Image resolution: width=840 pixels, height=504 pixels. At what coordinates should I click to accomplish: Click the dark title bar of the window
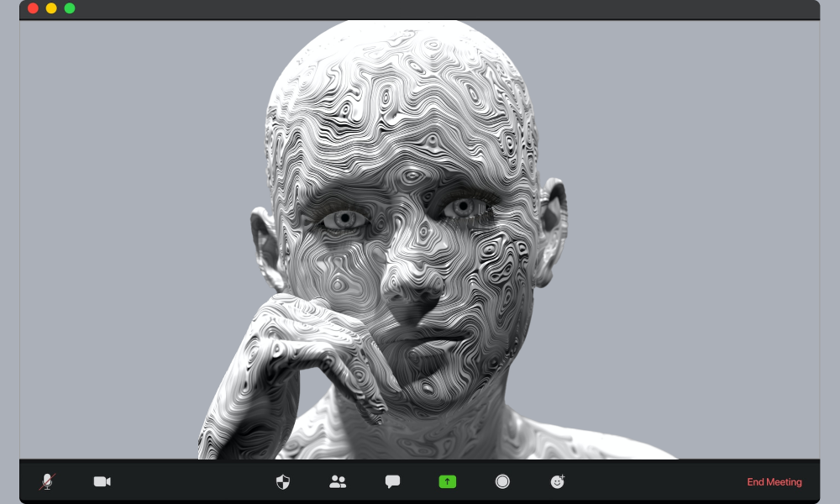coord(420,9)
